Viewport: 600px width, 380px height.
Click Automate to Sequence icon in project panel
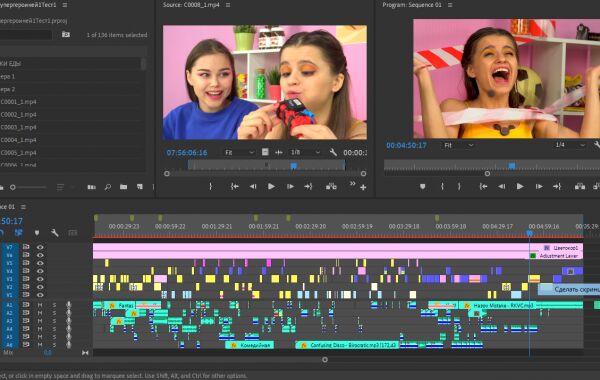point(91,187)
